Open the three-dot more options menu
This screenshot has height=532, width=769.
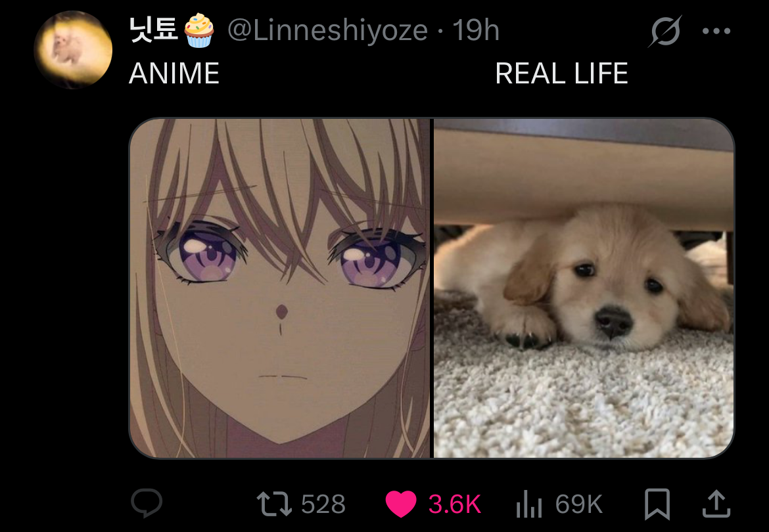716,31
